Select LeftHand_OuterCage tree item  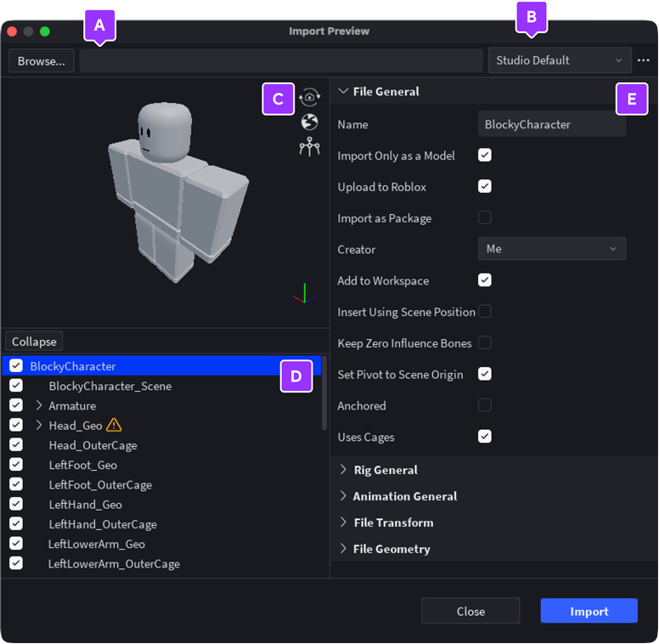coord(103,524)
